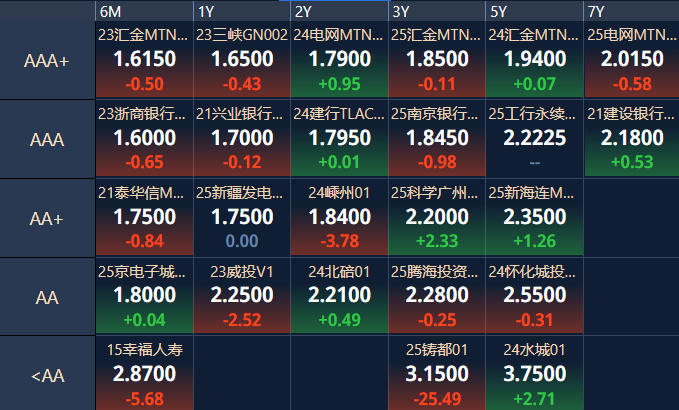Screen dimensions: 679x410
Task: Open 24怀化城投 cell showing 2.5500
Action: 534,296
